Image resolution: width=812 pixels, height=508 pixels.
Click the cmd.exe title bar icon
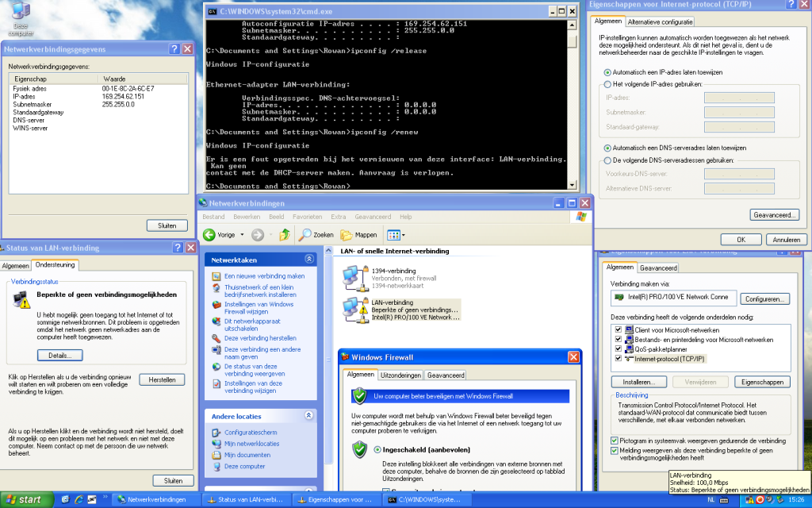pos(213,11)
